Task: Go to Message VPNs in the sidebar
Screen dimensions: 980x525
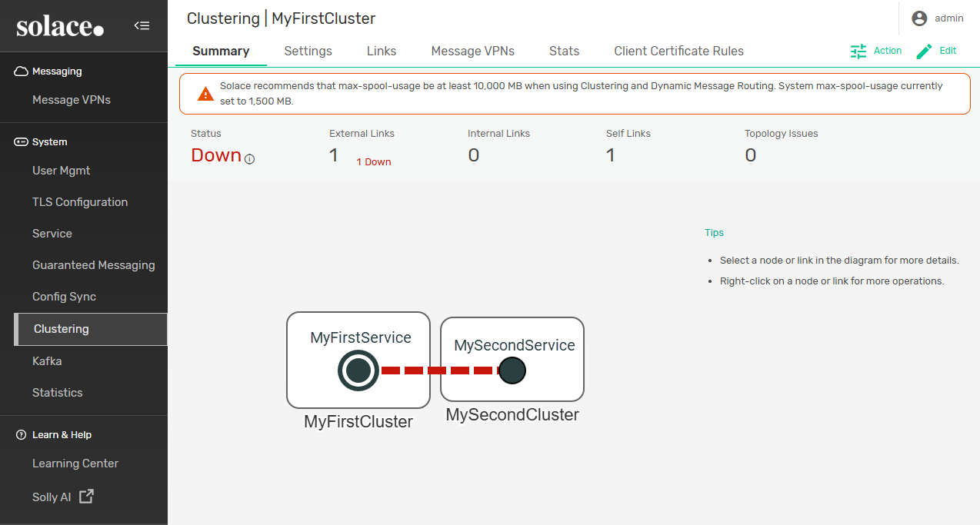Action: tap(72, 100)
